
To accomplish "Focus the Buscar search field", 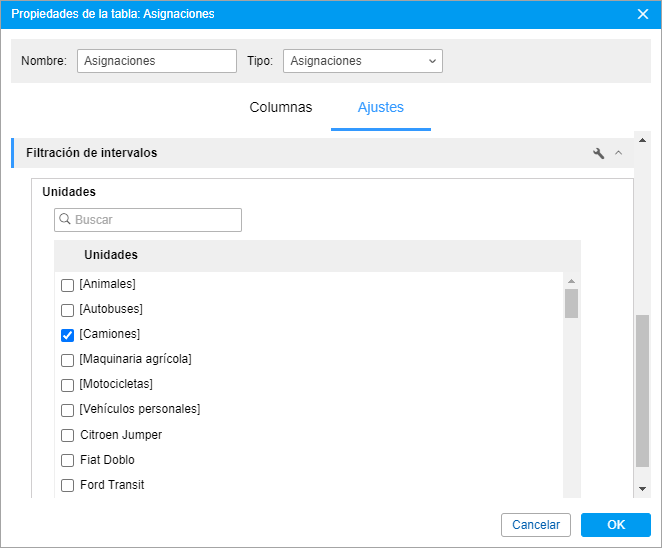I will 148,220.
